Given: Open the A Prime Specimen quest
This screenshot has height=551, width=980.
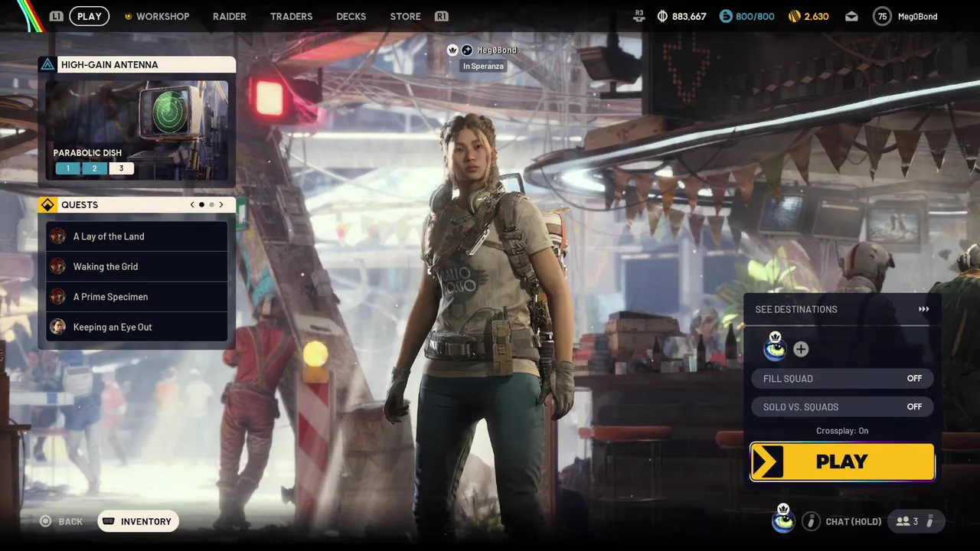Looking at the screenshot, I should click(x=137, y=297).
